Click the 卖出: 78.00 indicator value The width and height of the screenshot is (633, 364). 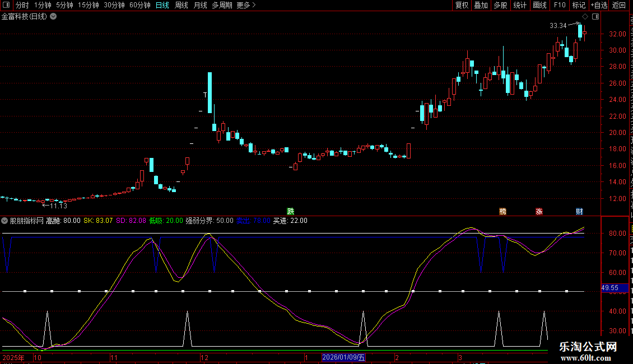pos(253,221)
